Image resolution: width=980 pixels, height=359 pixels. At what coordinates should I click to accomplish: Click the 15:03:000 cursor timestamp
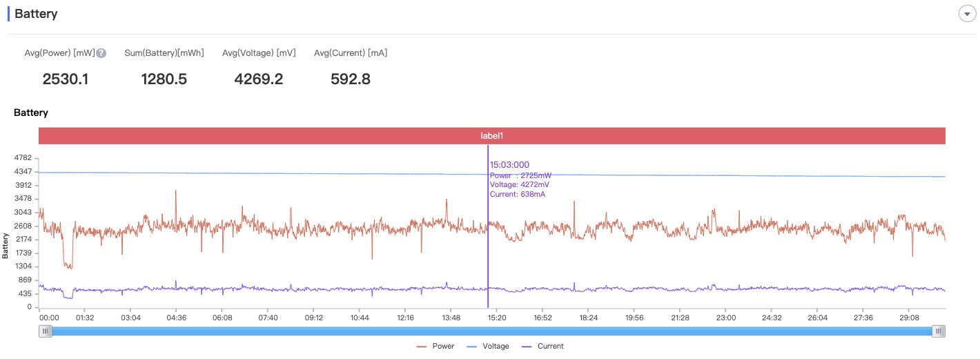tap(509, 165)
